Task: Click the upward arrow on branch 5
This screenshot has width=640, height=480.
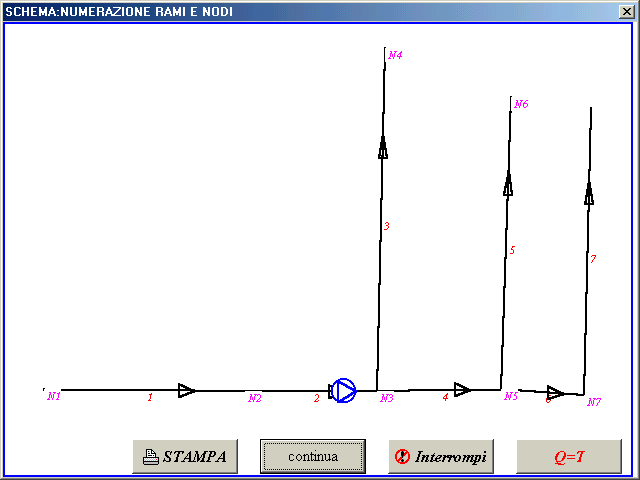Action: [x=508, y=184]
